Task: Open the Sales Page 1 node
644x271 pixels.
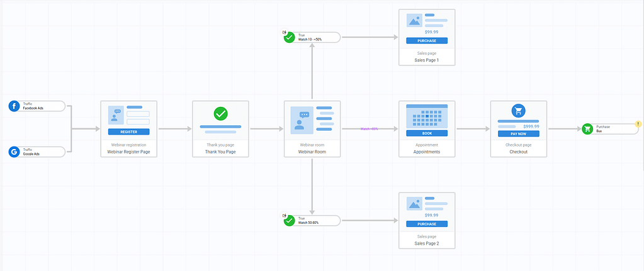Action: (427, 37)
